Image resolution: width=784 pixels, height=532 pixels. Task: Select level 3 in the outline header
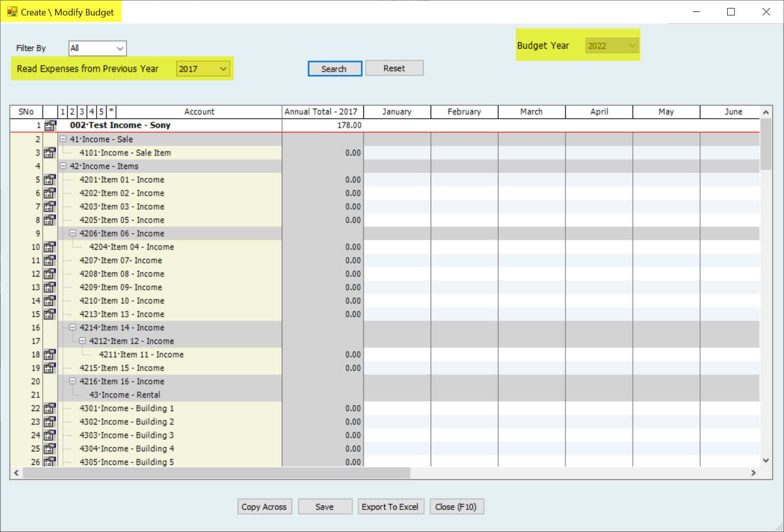pos(82,112)
